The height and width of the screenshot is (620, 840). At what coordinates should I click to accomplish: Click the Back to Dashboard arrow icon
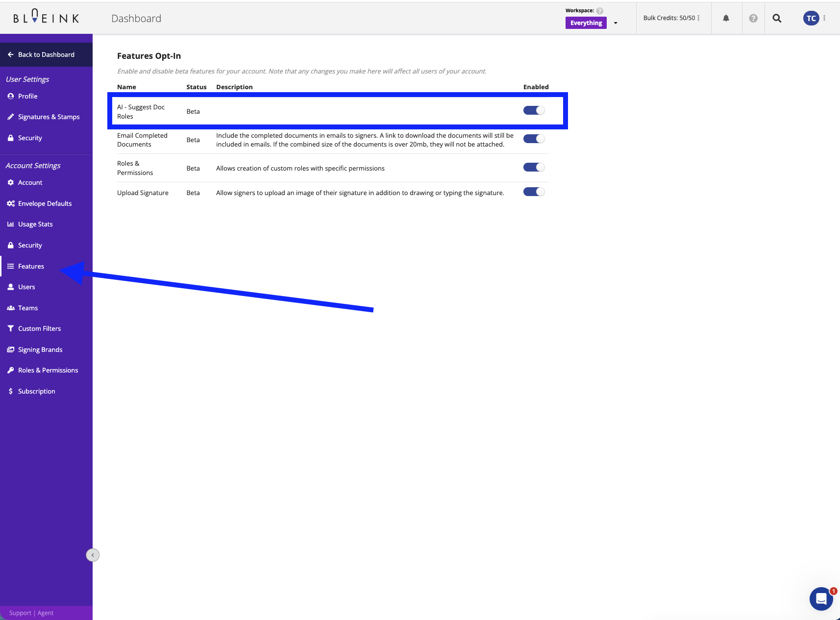pyautogui.click(x=10, y=54)
